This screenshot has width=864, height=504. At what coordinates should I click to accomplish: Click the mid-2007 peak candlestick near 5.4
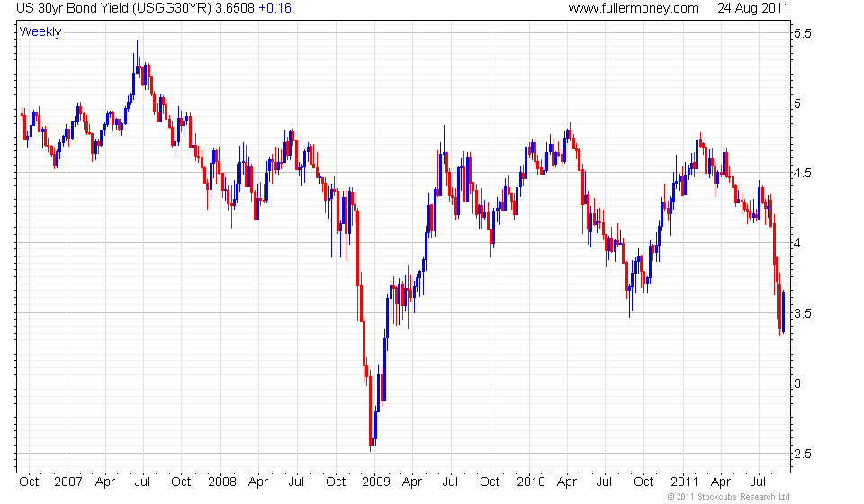pyautogui.click(x=137, y=57)
